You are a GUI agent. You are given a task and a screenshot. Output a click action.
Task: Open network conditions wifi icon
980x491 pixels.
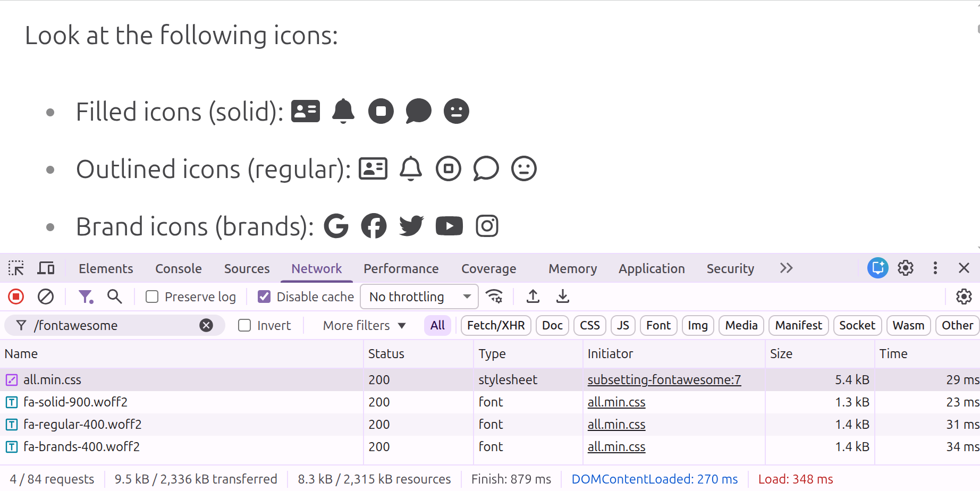click(x=494, y=297)
